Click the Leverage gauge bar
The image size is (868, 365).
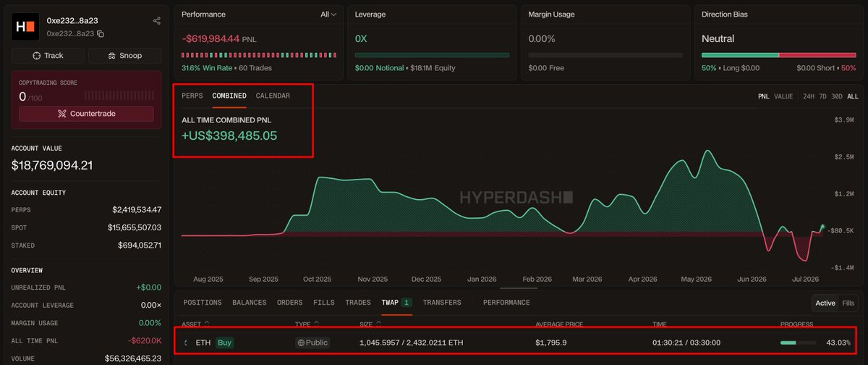tap(432, 55)
